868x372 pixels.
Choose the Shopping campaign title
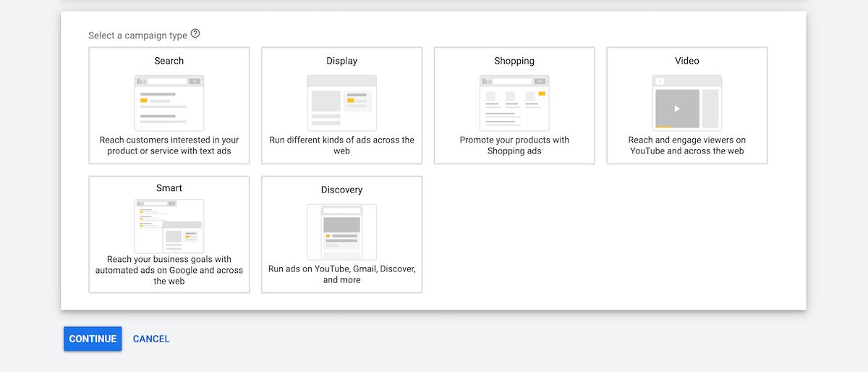[x=514, y=61]
